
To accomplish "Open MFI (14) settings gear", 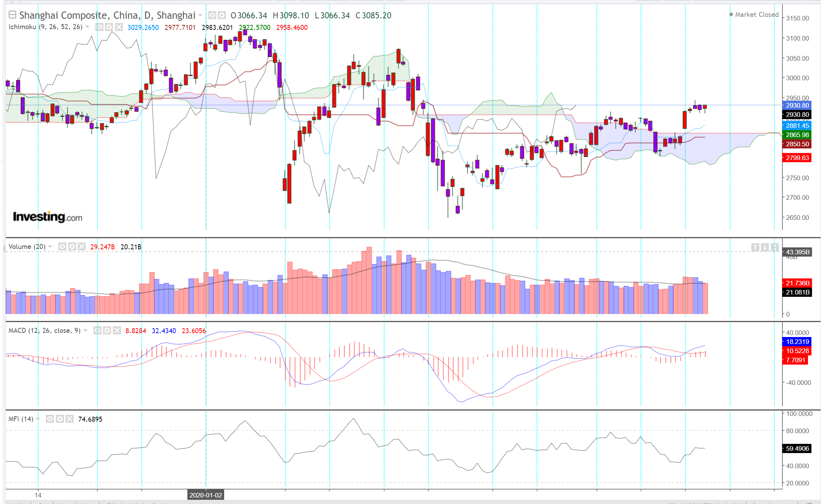I will [60, 419].
